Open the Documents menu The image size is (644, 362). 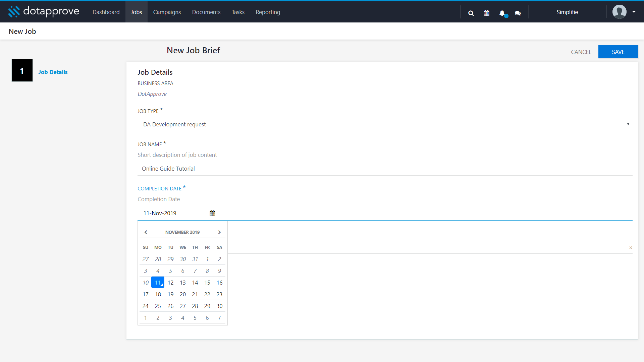coord(206,12)
